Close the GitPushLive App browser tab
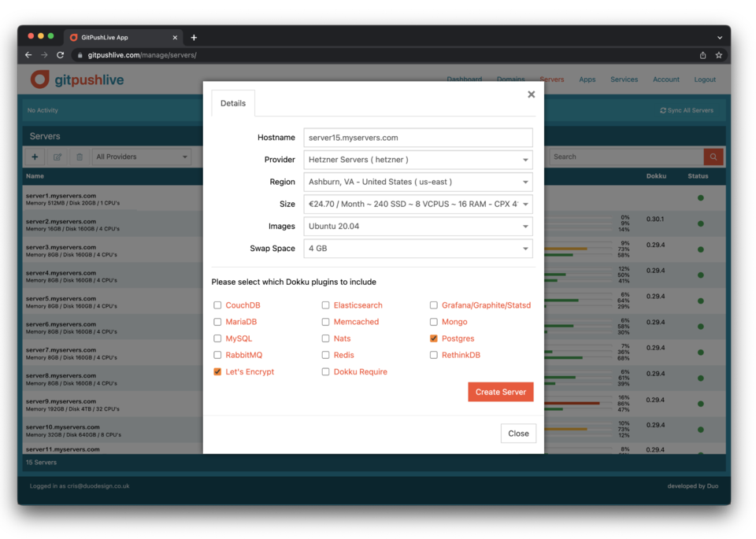Viewport: 756px width, 539px height. pos(175,38)
